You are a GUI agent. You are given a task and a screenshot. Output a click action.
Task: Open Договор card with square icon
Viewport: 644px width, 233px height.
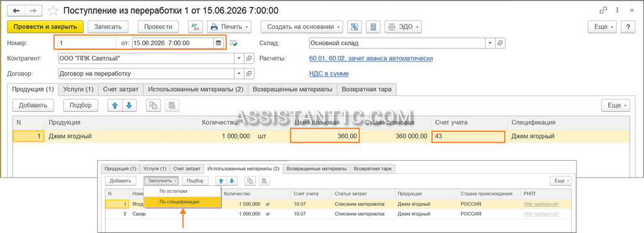[249, 74]
